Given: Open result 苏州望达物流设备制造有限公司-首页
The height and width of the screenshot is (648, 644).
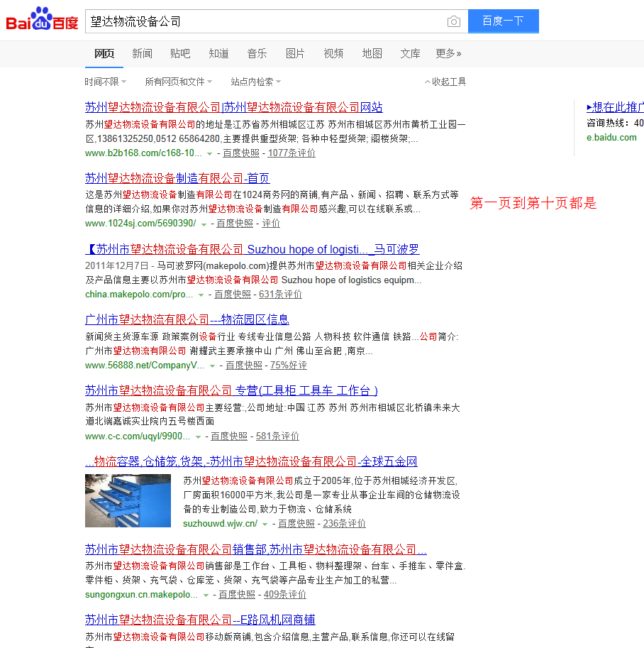Looking at the screenshot, I should pyautogui.click(x=177, y=179).
